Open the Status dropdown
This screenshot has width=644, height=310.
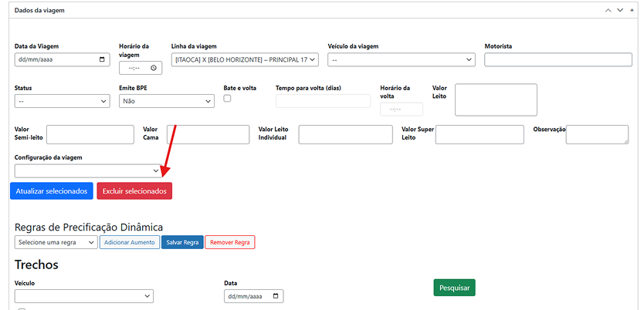[62, 101]
